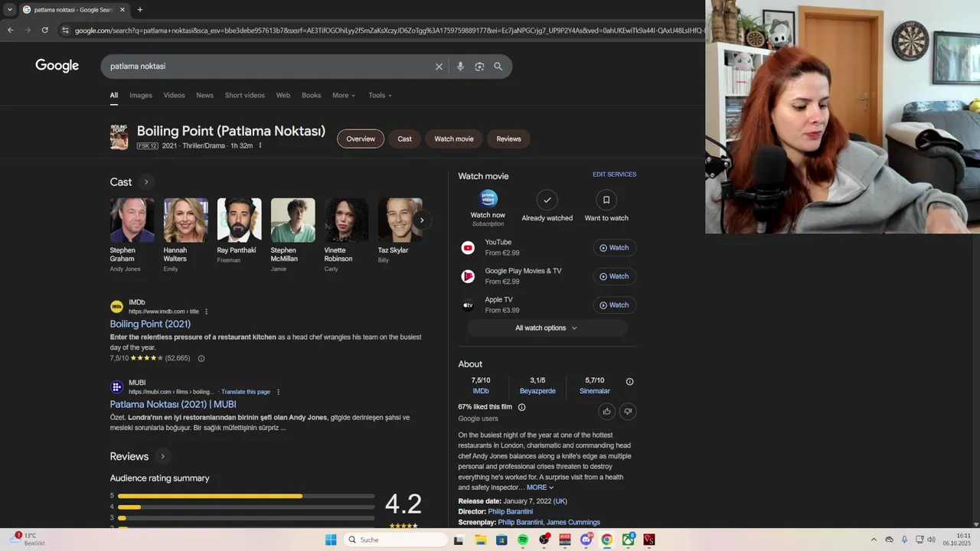
Task: Click the Windows taskbar search box
Action: 395,540
